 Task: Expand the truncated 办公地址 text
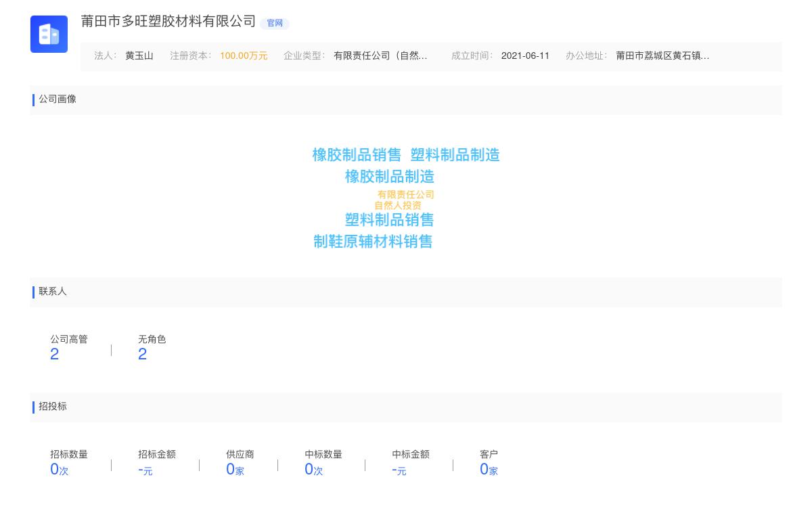[x=662, y=56]
